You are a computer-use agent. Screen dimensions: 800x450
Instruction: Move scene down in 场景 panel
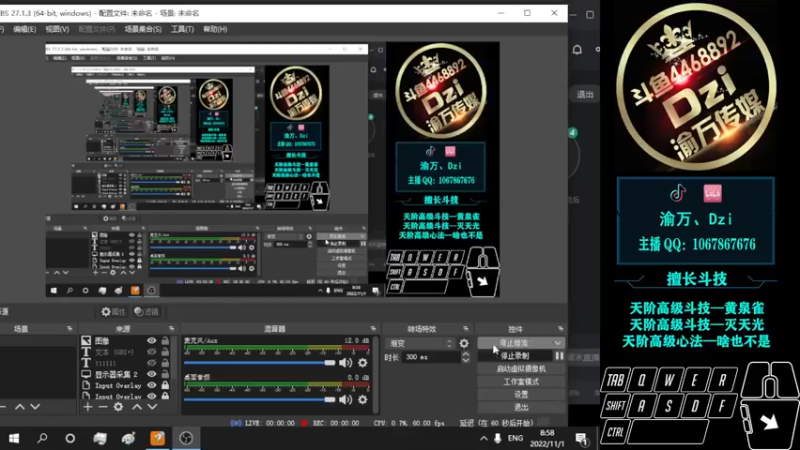point(35,407)
